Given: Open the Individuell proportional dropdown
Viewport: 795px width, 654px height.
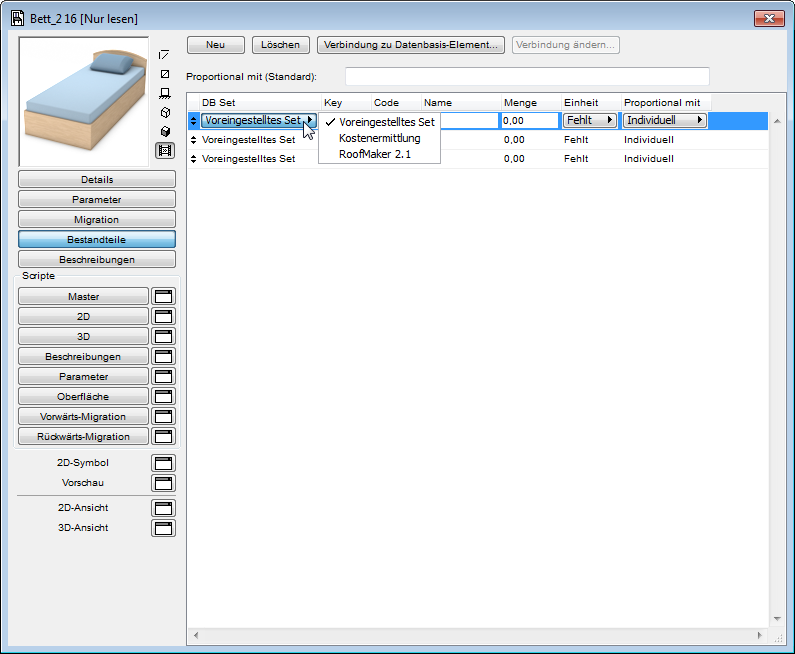Looking at the screenshot, I should 665,120.
